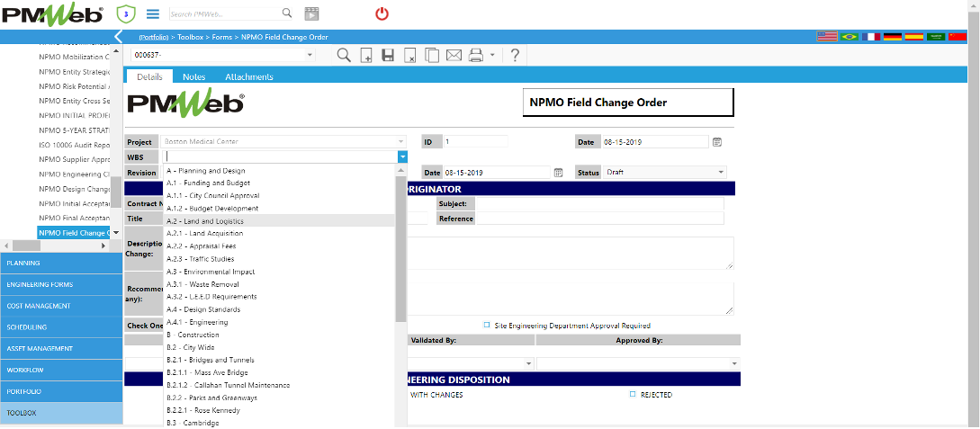Open the SCHEDULING sidebar section
980x429 pixels.
click(x=61, y=327)
